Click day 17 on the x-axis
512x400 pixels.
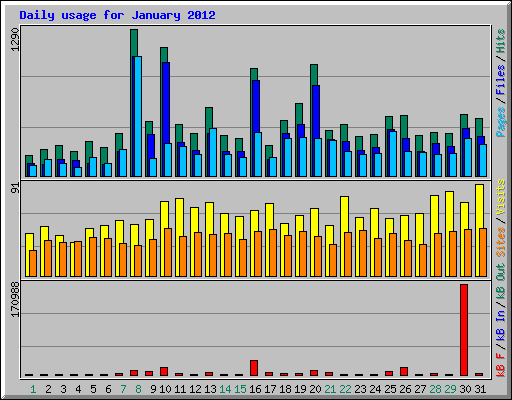pyautogui.click(x=270, y=389)
